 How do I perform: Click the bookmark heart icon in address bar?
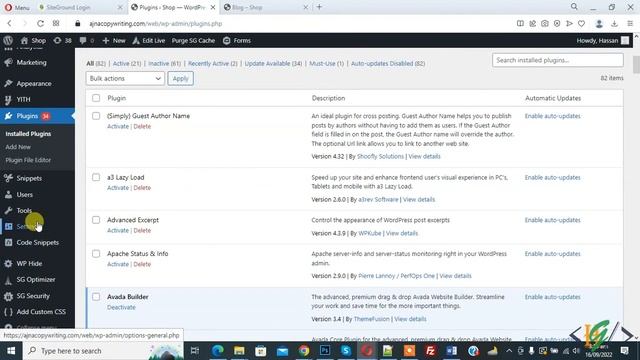582,24
